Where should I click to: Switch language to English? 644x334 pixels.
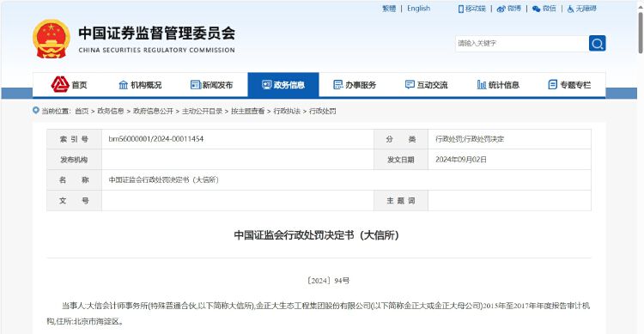418,9
